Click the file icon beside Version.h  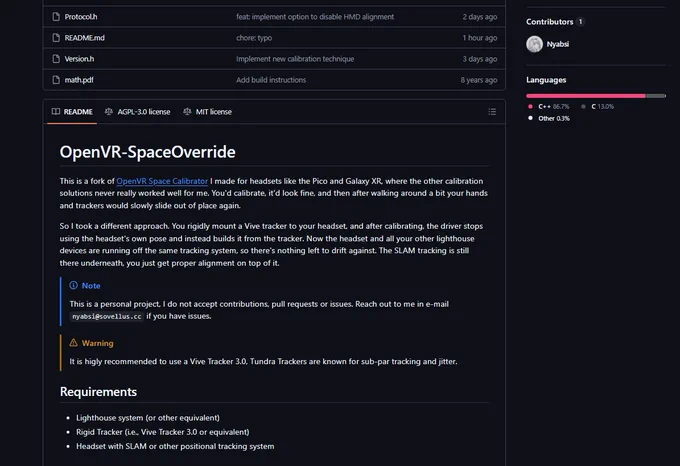56,59
